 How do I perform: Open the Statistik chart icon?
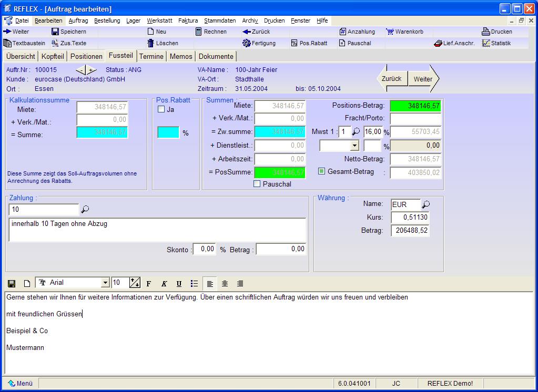(486, 43)
